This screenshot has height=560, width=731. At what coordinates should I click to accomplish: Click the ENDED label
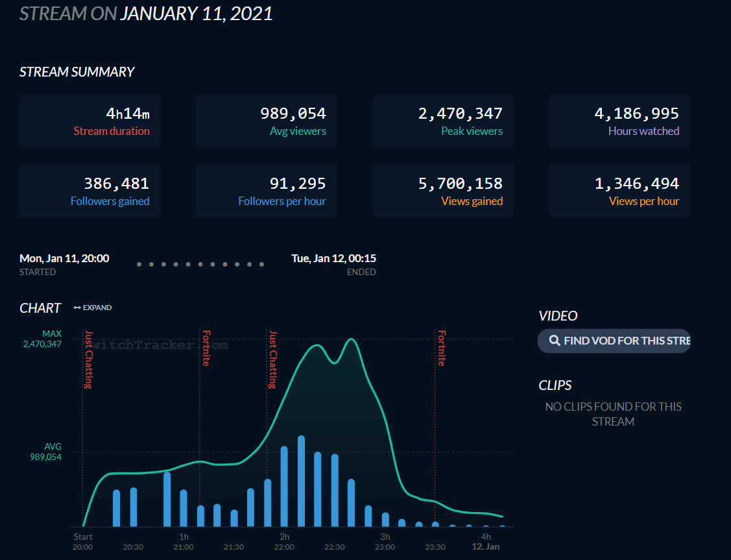[361, 272]
